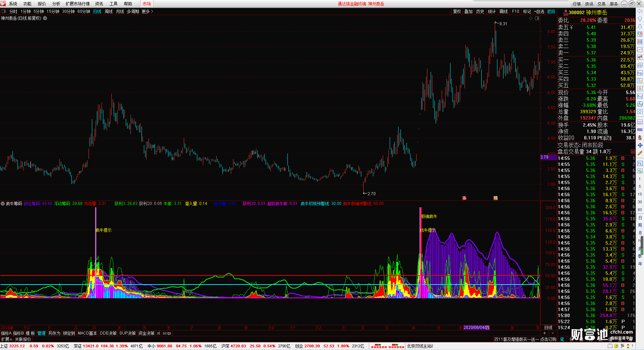Screen dimensions: 644x350
Task: Click the small red chart icon beside 盘后交易量
Action: click(x=633, y=152)
